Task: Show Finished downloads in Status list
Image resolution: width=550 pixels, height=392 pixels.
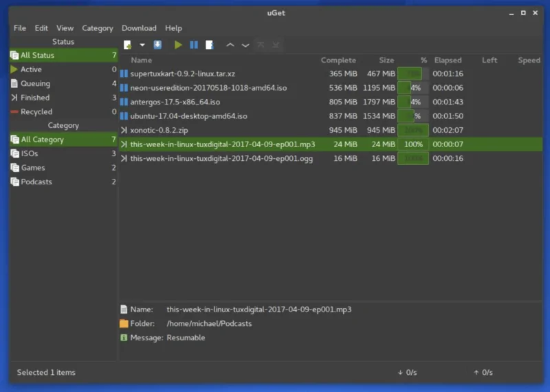Action: (x=63, y=98)
